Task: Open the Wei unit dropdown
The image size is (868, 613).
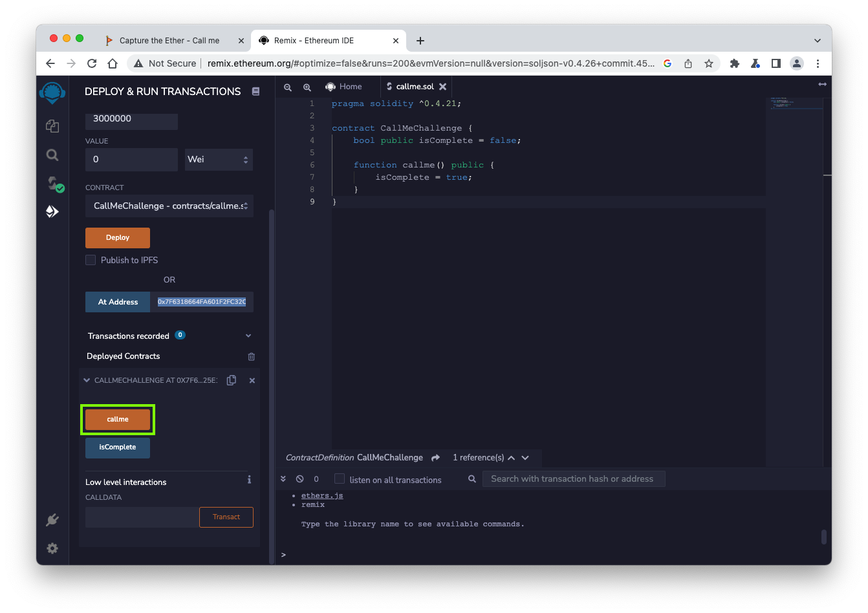Action: coord(219,159)
